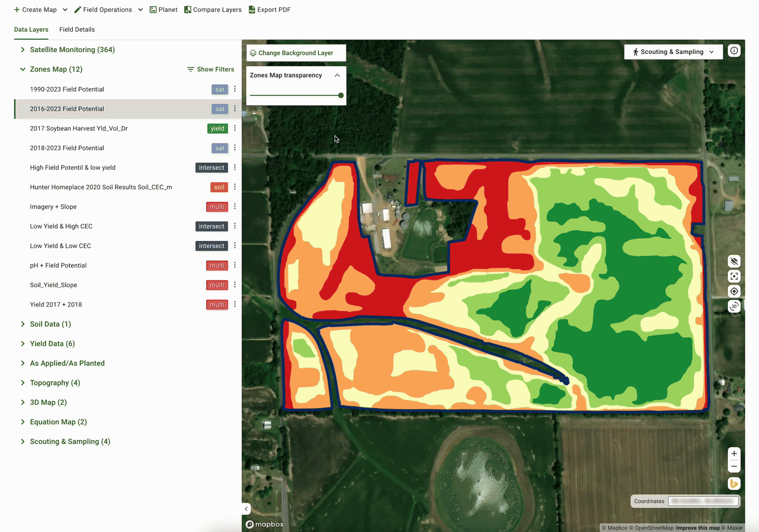The width and height of the screenshot is (759, 532).
Task: Collapse the left side panel arrow
Action: point(246,509)
